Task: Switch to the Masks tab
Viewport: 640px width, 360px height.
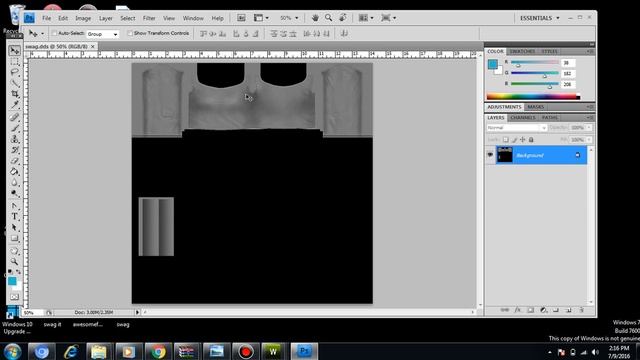Action: (x=536, y=107)
